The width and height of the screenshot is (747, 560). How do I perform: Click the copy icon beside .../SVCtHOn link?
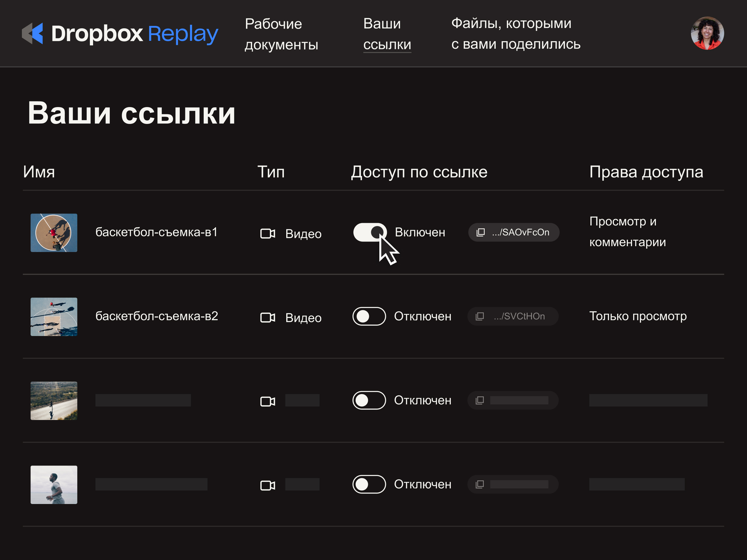[479, 316]
